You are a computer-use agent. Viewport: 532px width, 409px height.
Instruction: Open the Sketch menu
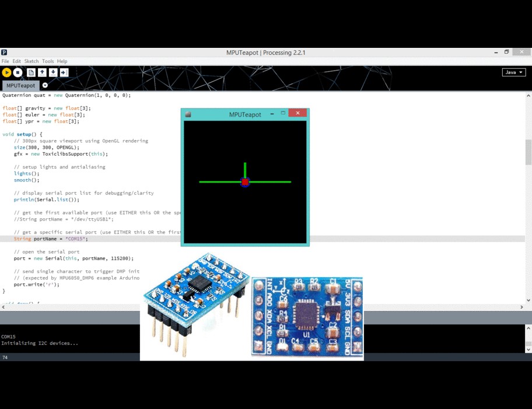32,61
